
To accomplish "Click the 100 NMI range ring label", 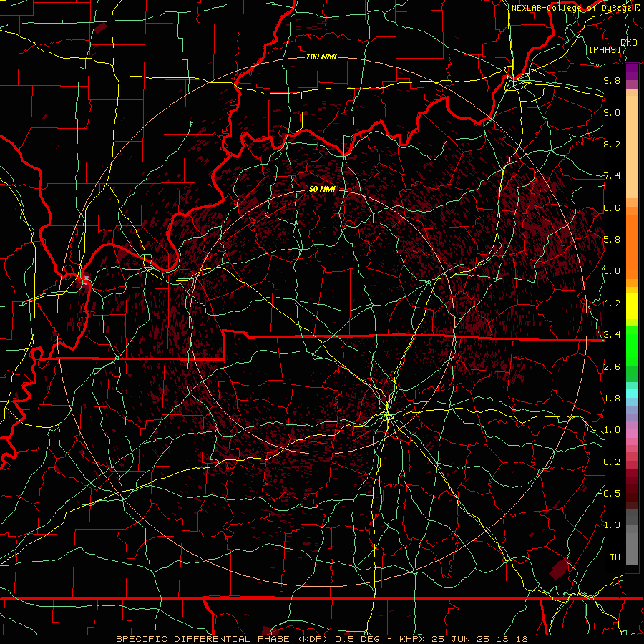I will 321,57.
